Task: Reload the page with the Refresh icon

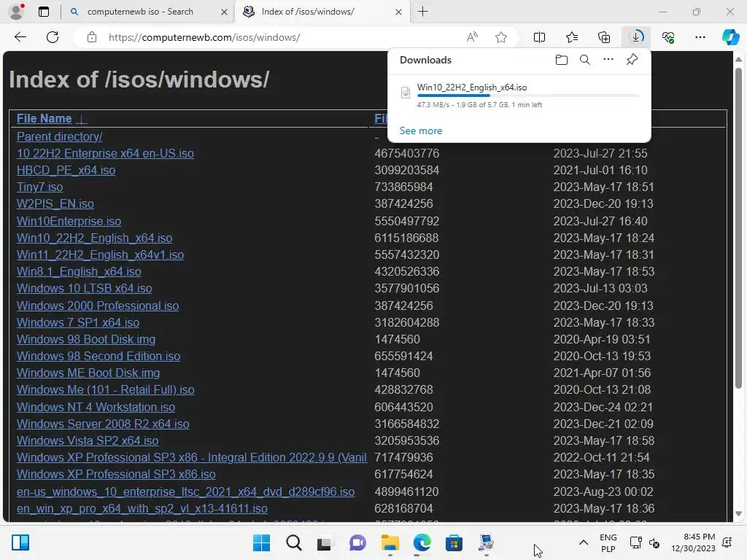Action: 53,37
